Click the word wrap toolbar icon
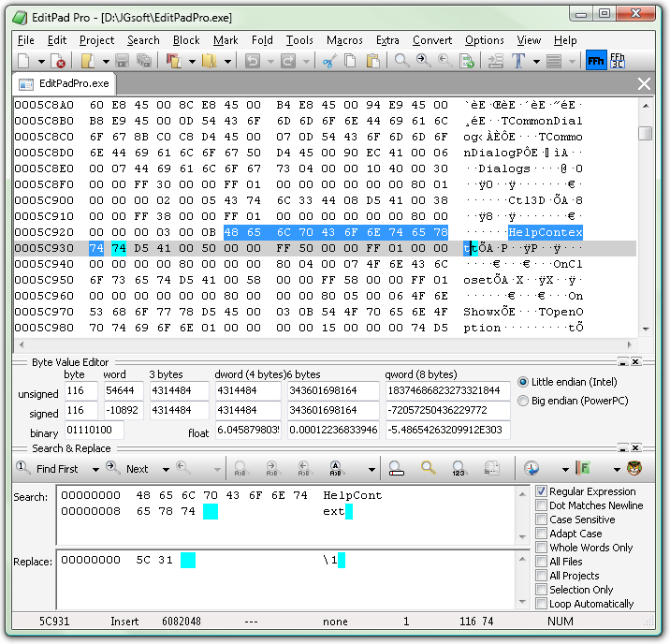Screen dimensions: 670x644 click(x=495, y=61)
